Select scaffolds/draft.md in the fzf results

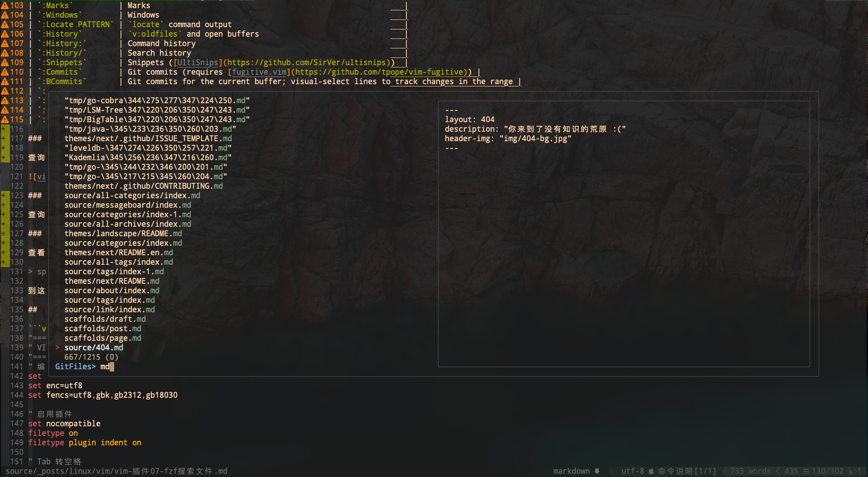coord(105,319)
